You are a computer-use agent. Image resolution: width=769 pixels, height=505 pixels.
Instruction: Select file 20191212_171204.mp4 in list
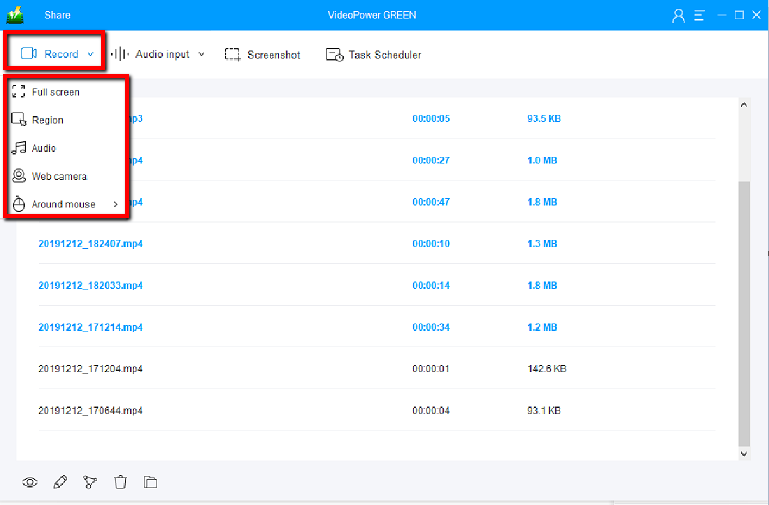[x=90, y=368]
